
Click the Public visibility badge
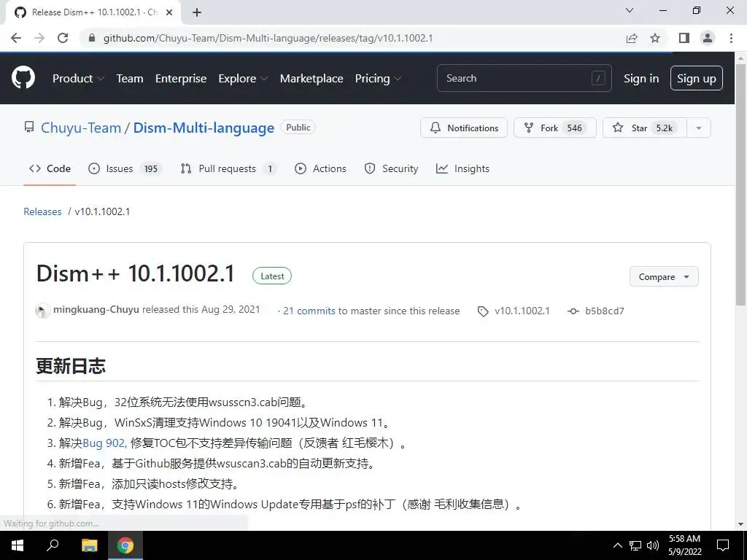coord(298,128)
